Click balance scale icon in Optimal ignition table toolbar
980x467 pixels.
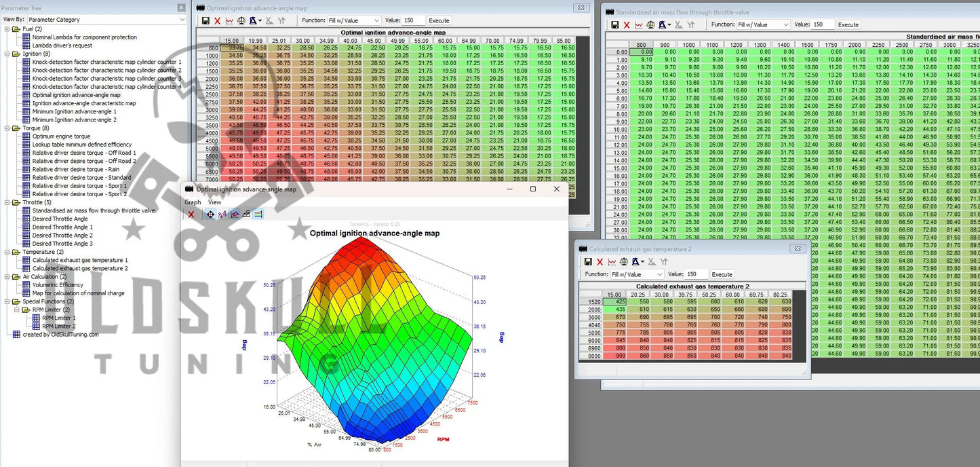(242, 21)
